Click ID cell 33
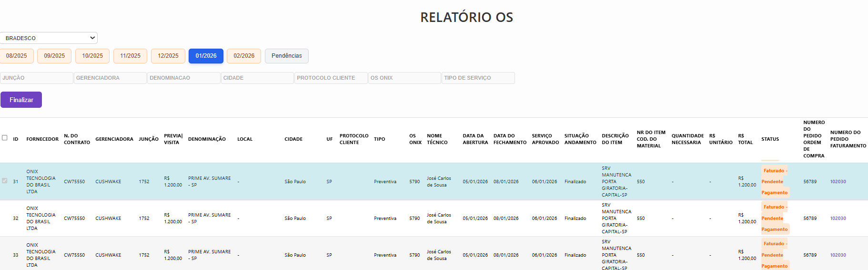The height and width of the screenshot is (270, 868). 16,255
